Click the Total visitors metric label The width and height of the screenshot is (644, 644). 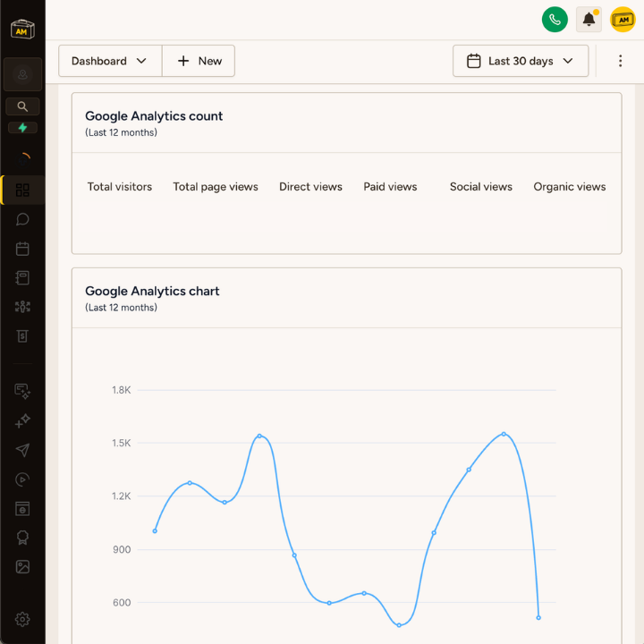click(120, 187)
